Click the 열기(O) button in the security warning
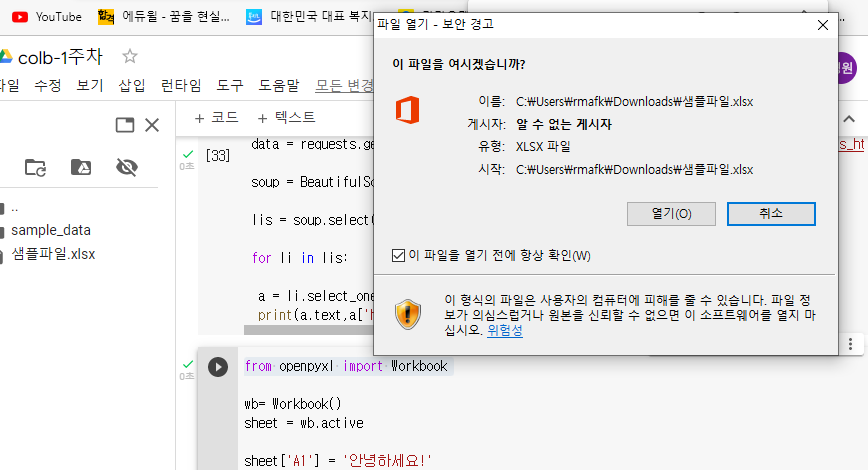 coord(671,214)
